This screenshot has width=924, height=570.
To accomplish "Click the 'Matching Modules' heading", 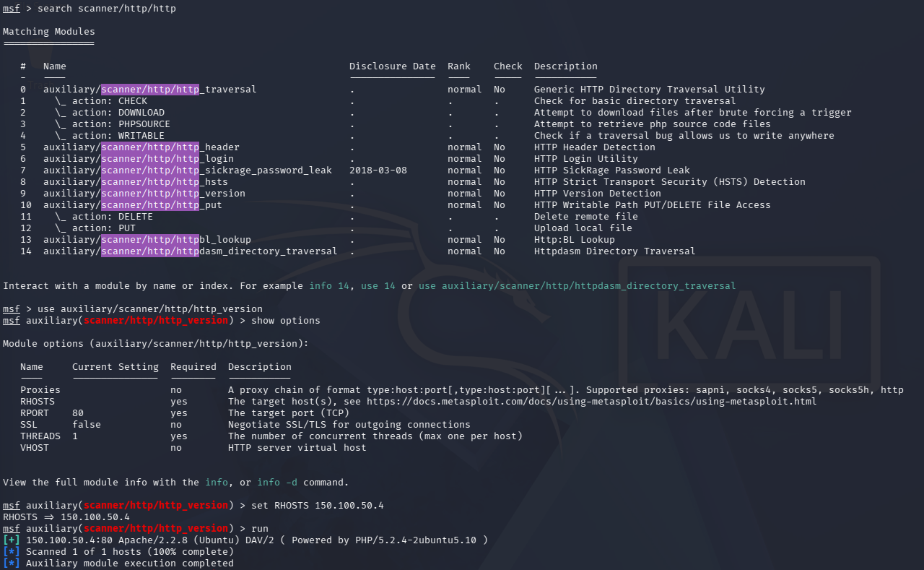I will [48, 32].
